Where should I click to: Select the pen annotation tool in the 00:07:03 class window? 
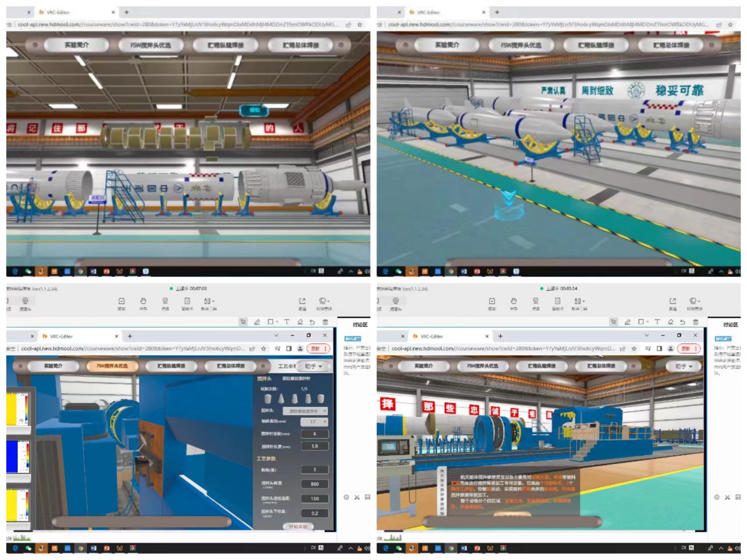[x=257, y=322]
